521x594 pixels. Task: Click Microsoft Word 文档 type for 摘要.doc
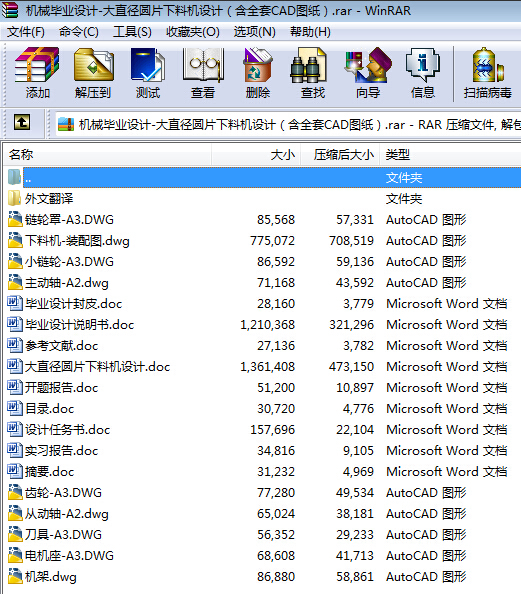pyautogui.click(x=446, y=471)
